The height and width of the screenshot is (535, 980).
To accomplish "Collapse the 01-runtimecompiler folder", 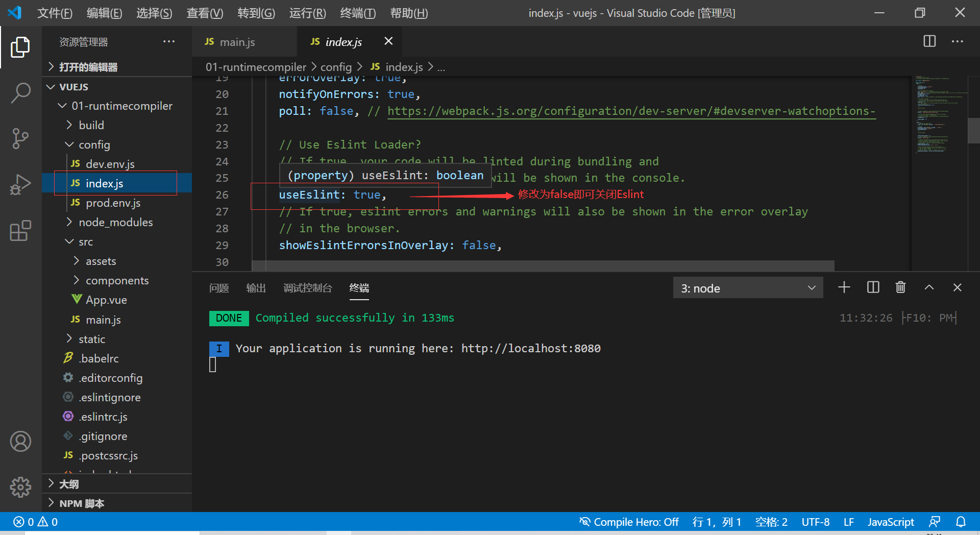I will [x=122, y=106].
